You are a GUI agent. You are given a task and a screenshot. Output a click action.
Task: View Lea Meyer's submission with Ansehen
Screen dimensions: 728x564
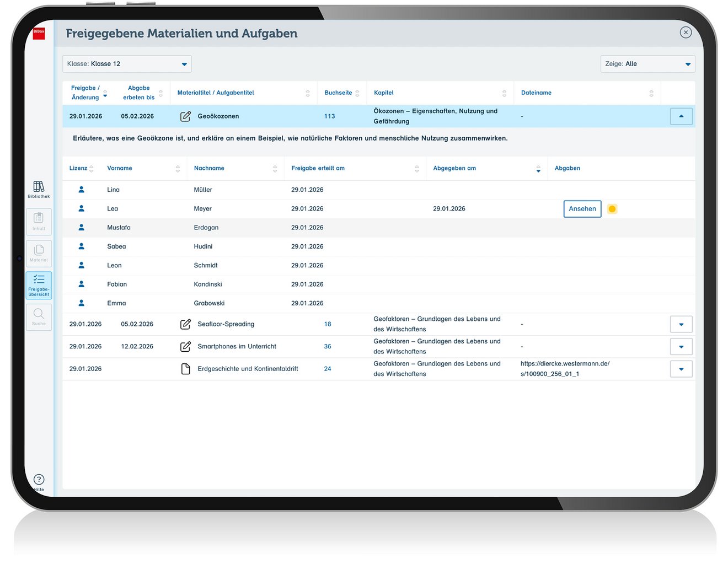(582, 209)
